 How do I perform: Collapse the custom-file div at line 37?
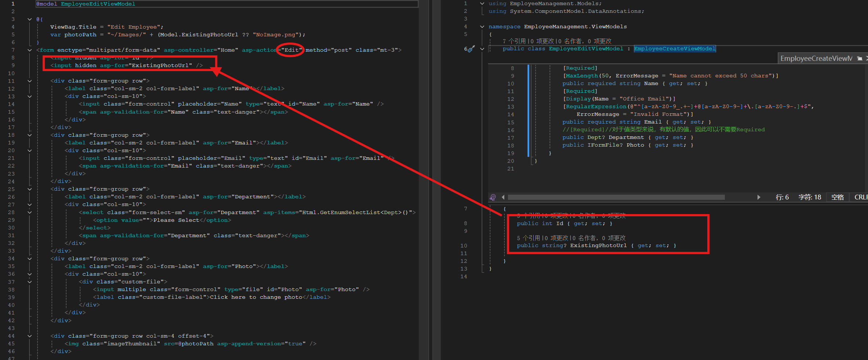coord(30,282)
